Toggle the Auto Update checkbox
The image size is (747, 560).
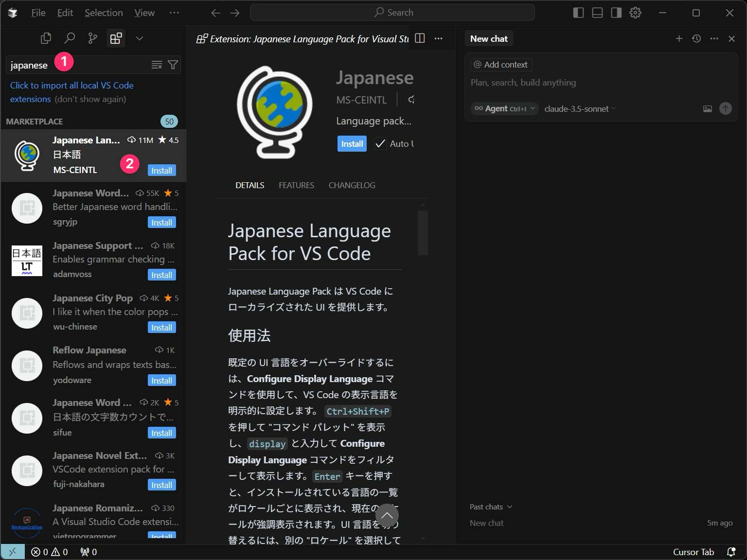pos(380,144)
